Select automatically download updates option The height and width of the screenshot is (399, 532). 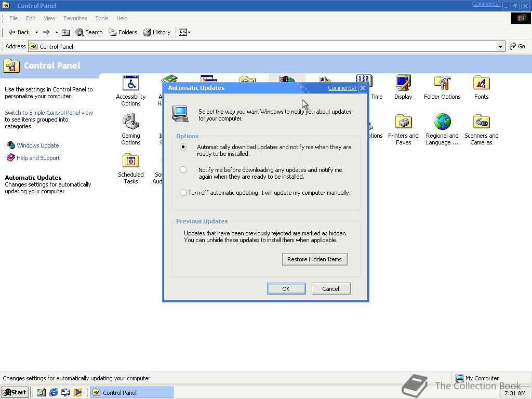tap(183, 147)
